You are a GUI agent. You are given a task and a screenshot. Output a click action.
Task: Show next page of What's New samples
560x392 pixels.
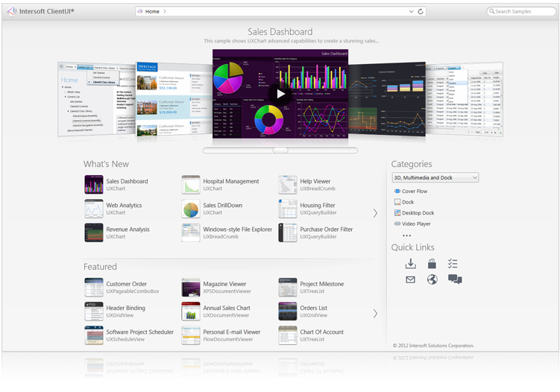pos(375,213)
